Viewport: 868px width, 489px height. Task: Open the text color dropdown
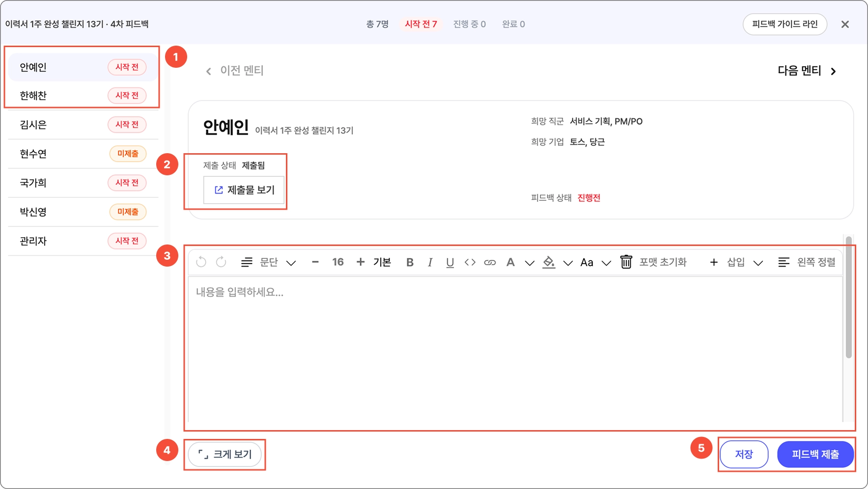pyautogui.click(x=520, y=262)
